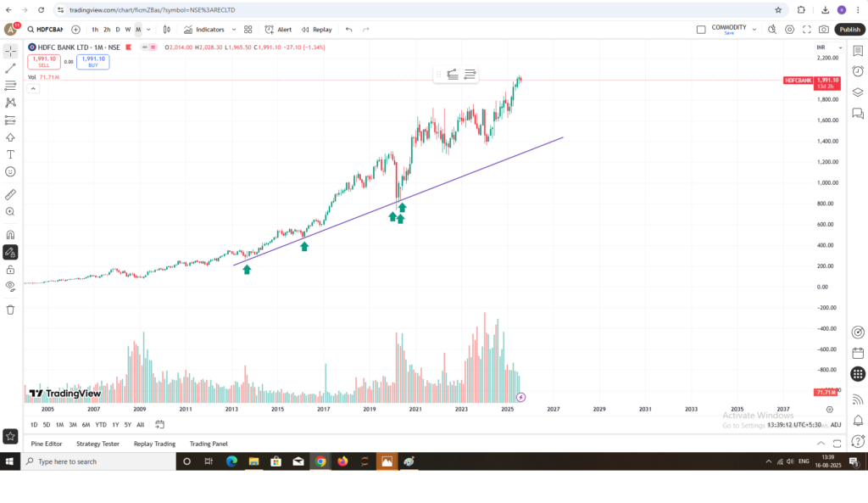Open the go to date calendar icon
Image resolution: width=868 pixels, height=503 pixels.
coord(159,424)
